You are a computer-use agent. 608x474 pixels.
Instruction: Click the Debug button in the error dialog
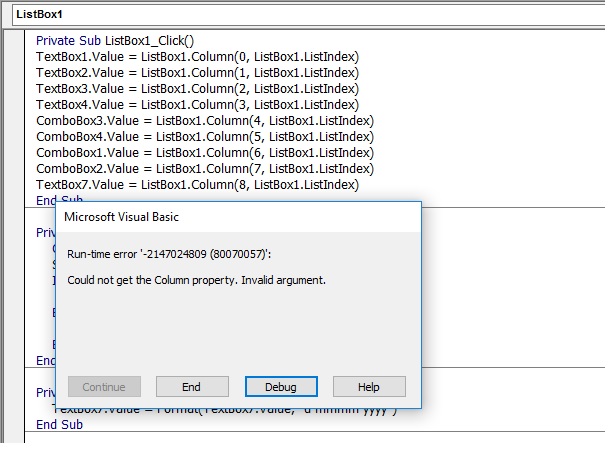click(281, 387)
